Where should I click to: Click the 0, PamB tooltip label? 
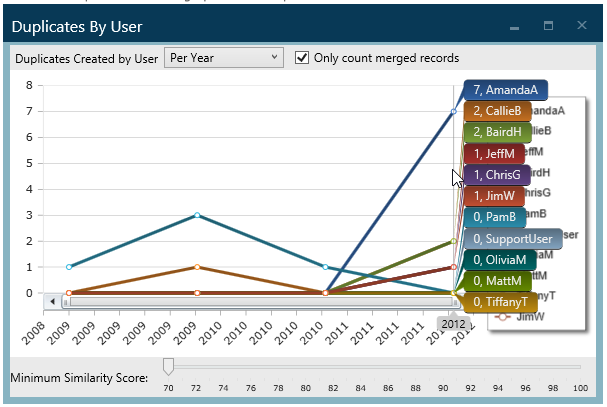pos(495,217)
